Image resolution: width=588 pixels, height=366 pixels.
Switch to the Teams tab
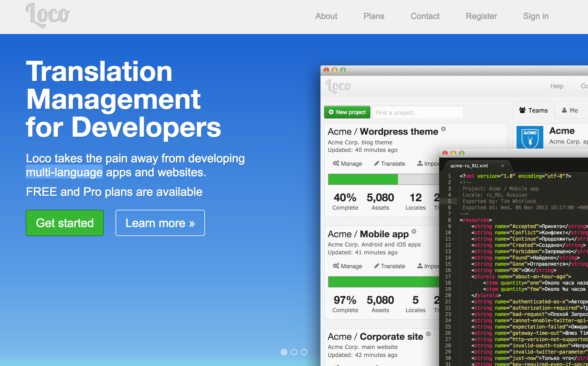pos(534,110)
